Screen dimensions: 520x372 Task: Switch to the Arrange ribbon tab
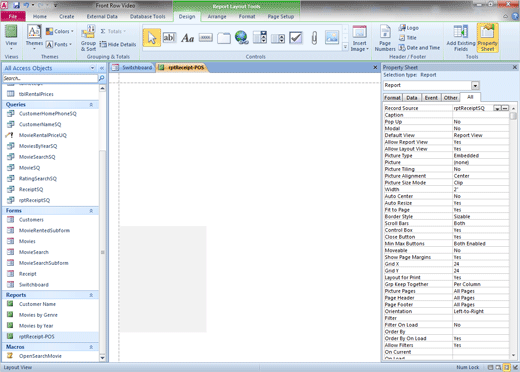pyautogui.click(x=217, y=16)
